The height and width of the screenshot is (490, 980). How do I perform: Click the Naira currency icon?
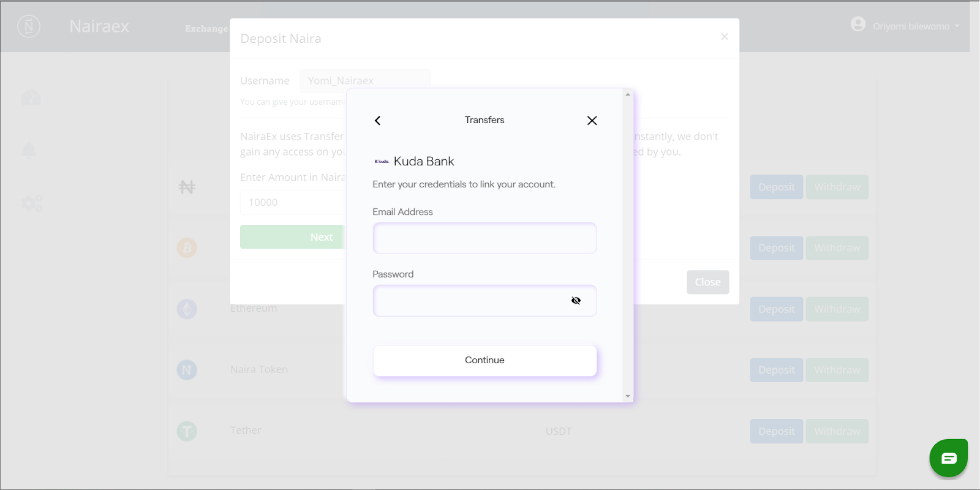(x=187, y=187)
